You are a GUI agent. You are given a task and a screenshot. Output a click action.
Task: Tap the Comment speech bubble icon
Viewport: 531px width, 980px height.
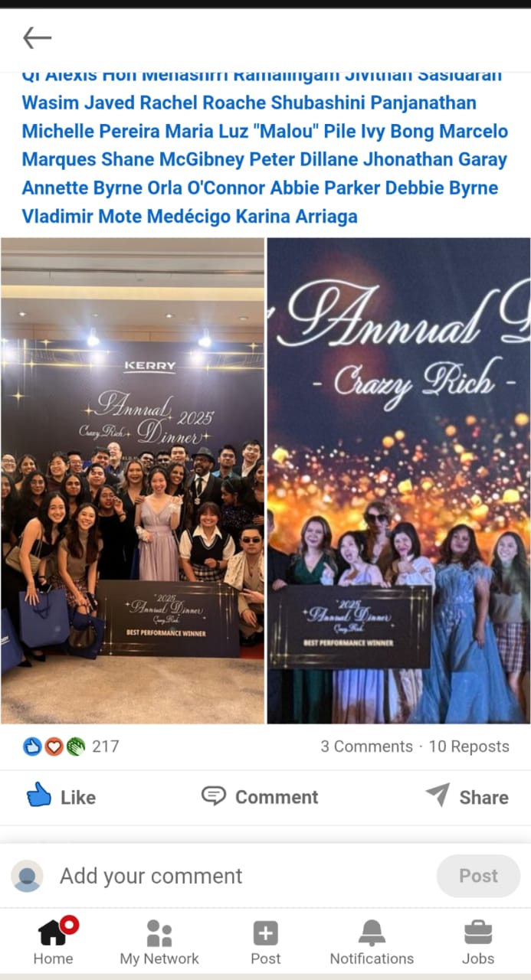click(x=214, y=795)
